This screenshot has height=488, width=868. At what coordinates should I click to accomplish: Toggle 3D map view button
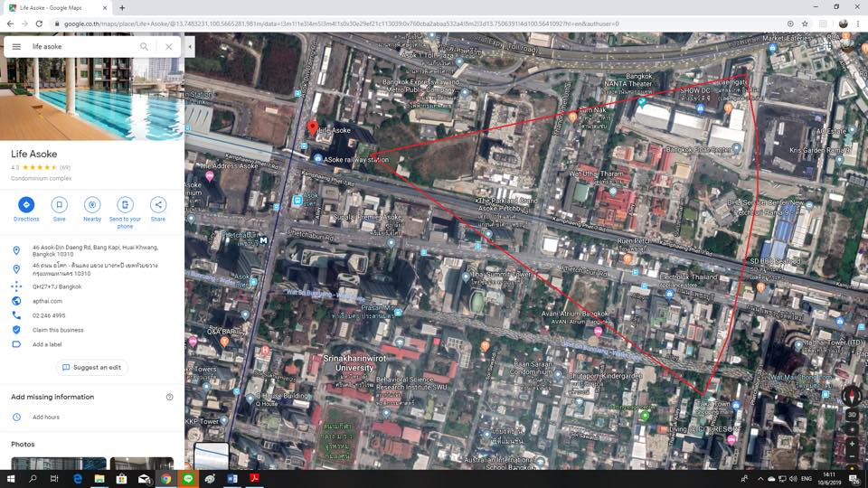852,415
